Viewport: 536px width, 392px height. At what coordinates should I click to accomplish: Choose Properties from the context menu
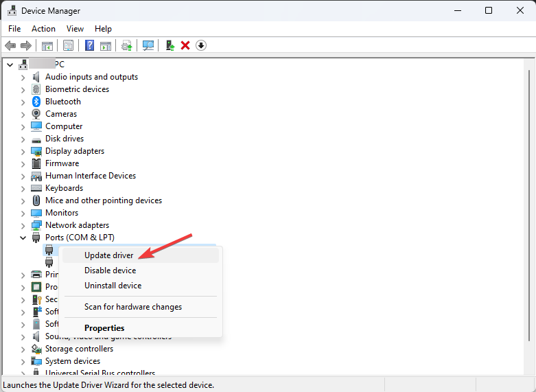[141, 328]
